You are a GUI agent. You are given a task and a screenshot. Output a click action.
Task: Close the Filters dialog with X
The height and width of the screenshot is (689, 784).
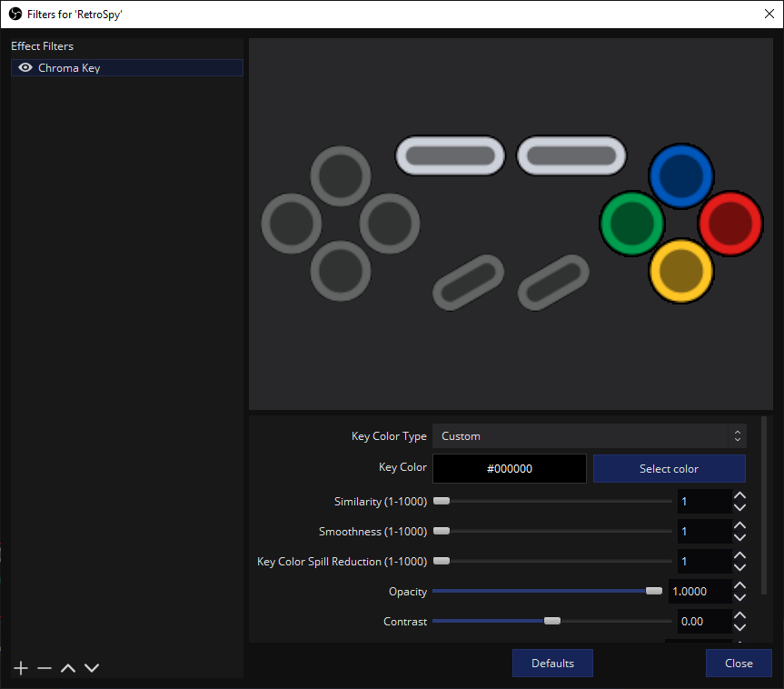click(x=769, y=14)
